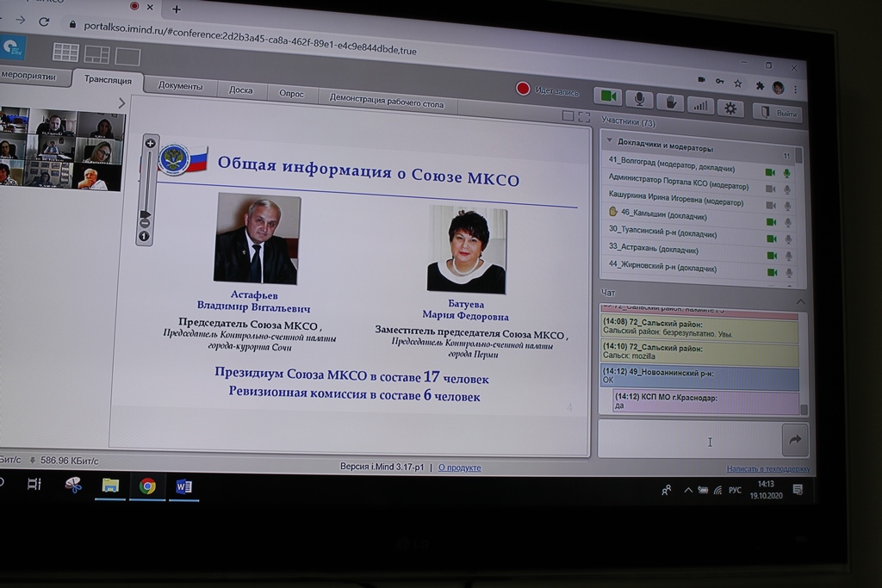Click the zoom-in plus on slide
Screen dimensions: 882x588
pyautogui.click(x=150, y=144)
